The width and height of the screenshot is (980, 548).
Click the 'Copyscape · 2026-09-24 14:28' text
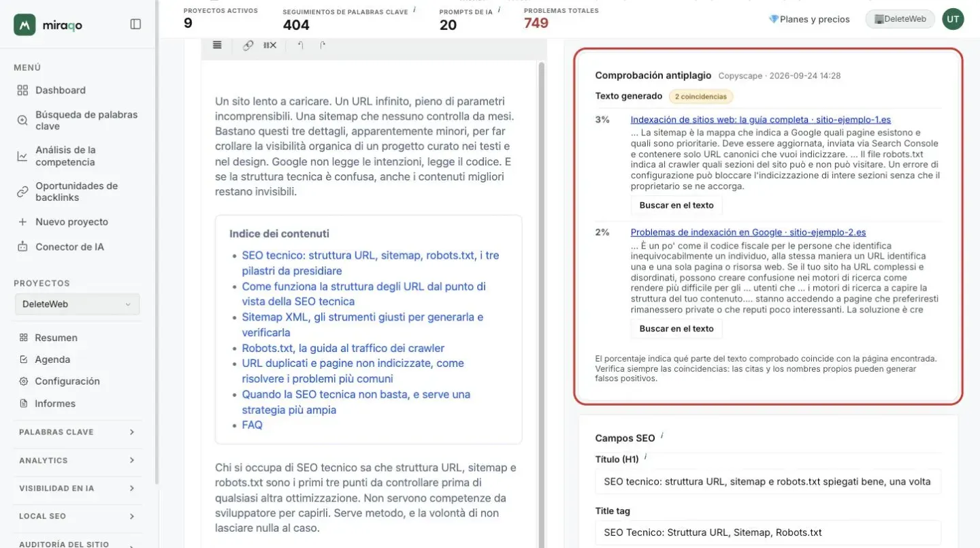tap(779, 76)
